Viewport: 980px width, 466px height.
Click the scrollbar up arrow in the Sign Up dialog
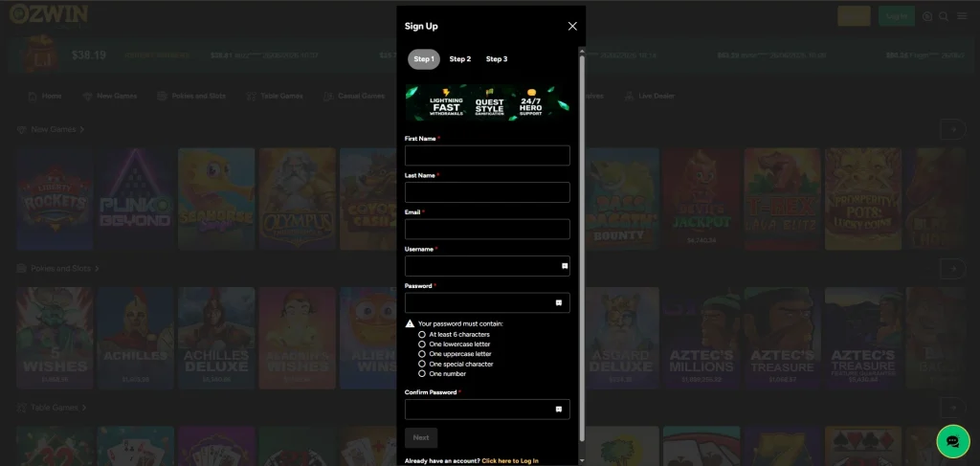[582, 52]
